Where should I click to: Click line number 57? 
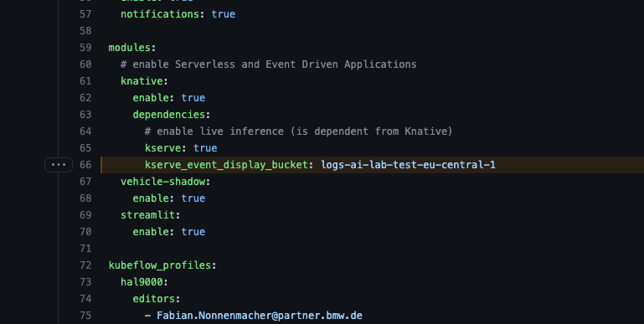[x=85, y=14]
